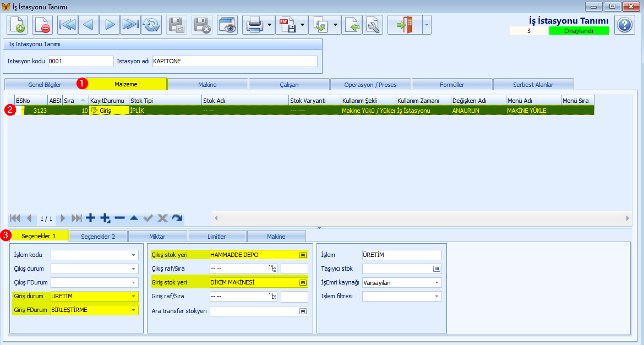
Task: Open Taşıyıcı stok lookup button
Action: (x=436, y=269)
